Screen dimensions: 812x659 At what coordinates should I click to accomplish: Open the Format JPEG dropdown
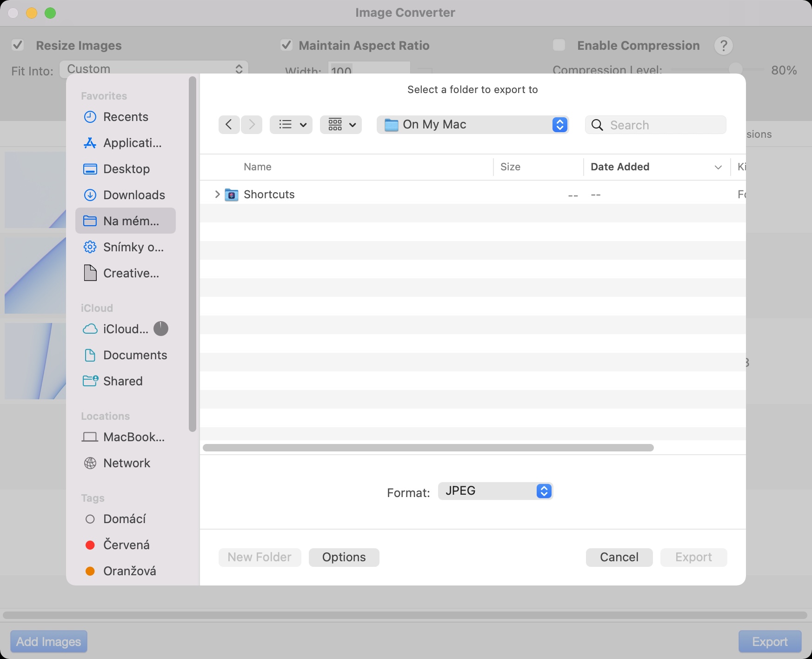pyautogui.click(x=495, y=491)
